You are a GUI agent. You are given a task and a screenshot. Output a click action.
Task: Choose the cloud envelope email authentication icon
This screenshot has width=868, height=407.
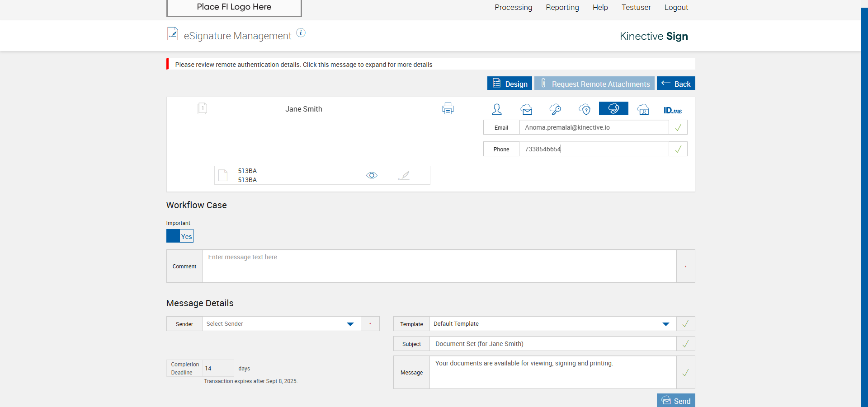pos(526,109)
